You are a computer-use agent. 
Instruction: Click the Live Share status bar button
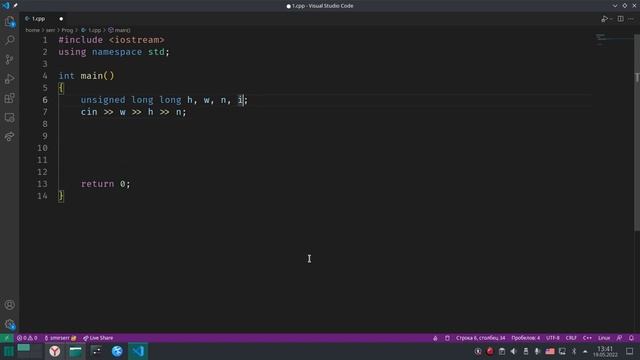click(98, 338)
